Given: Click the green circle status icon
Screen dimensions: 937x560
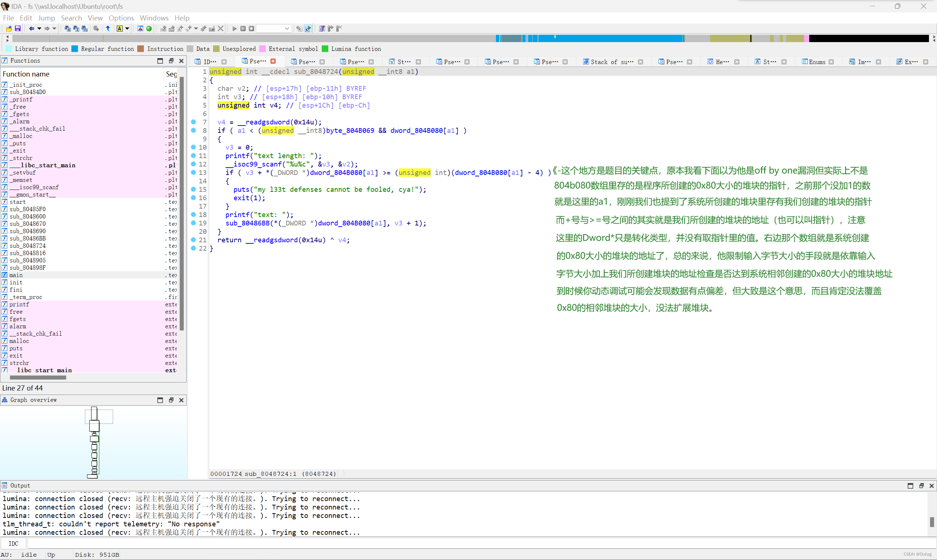Looking at the screenshot, I should tap(149, 28).
